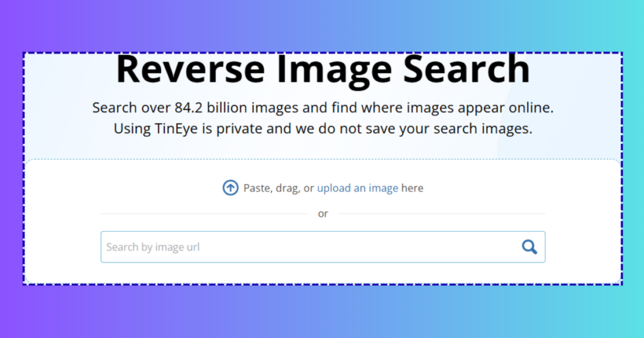The image size is (644, 338).
Task: Focus the 'Search by image url' field
Action: click(x=323, y=247)
